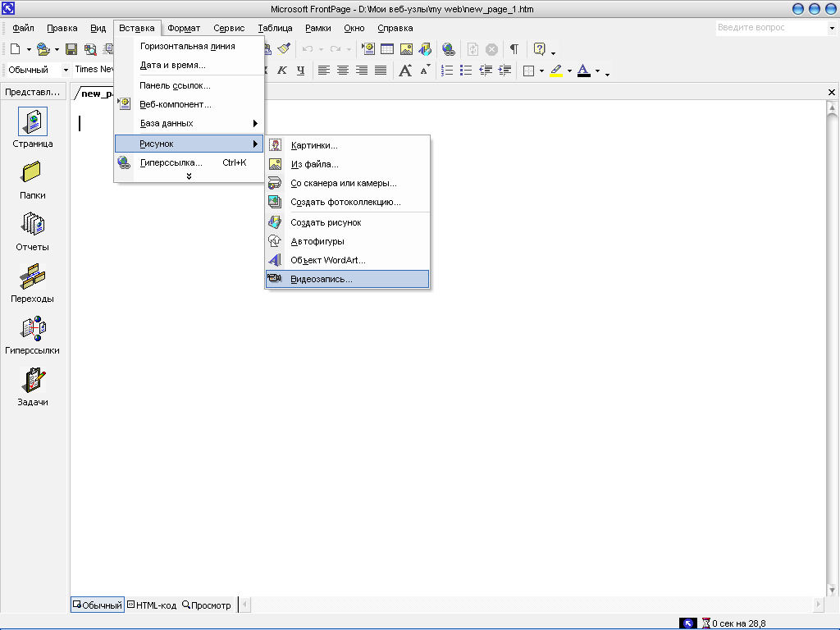Open the New page dropdown arrow
The height and width of the screenshot is (630, 840).
29,49
